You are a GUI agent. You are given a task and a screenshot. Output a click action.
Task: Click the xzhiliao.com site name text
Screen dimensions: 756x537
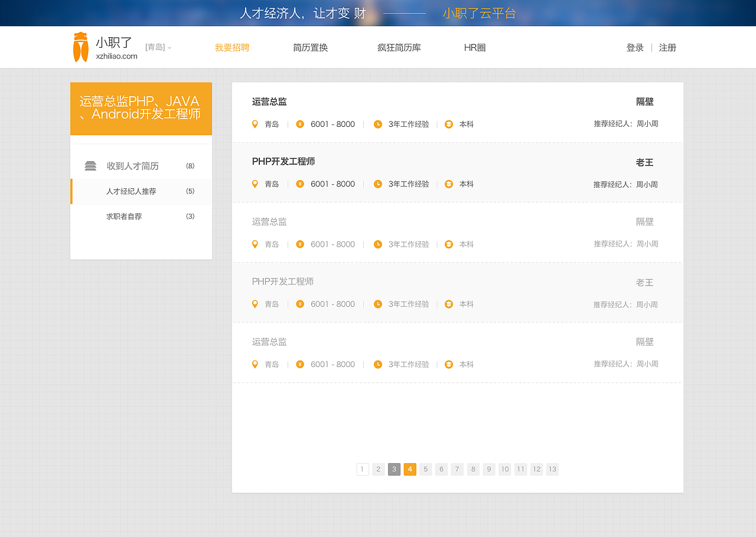click(117, 57)
